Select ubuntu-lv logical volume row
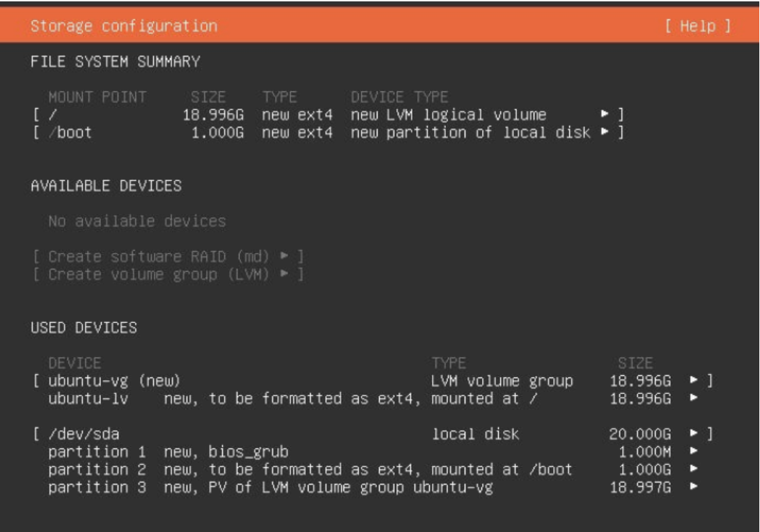Image resolution: width=760 pixels, height=532 pixels. [372, 399]
